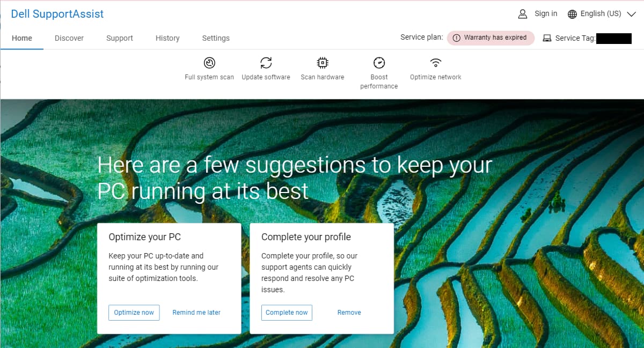Click Remove on the profile card
This screenshot has height=348, width=644.
point(349,313)
